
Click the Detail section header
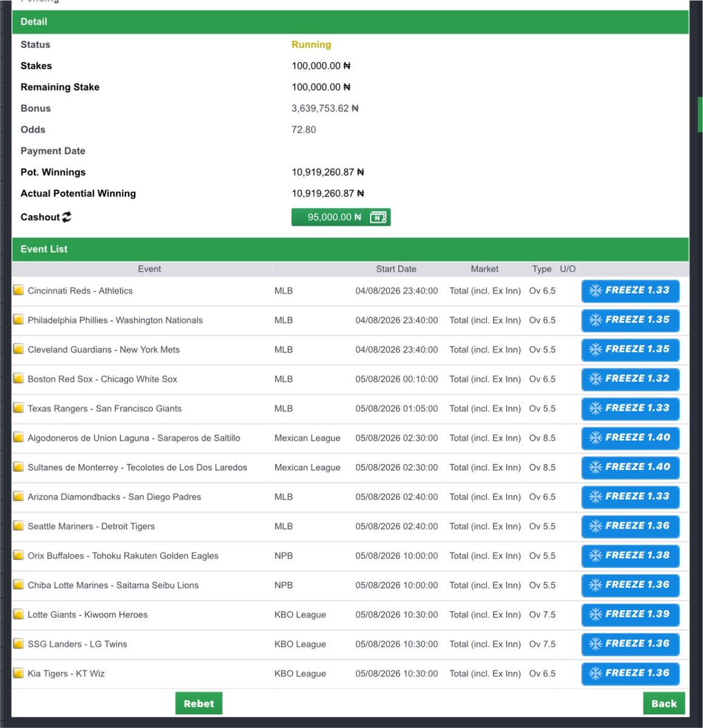click(x=350, y=22)
